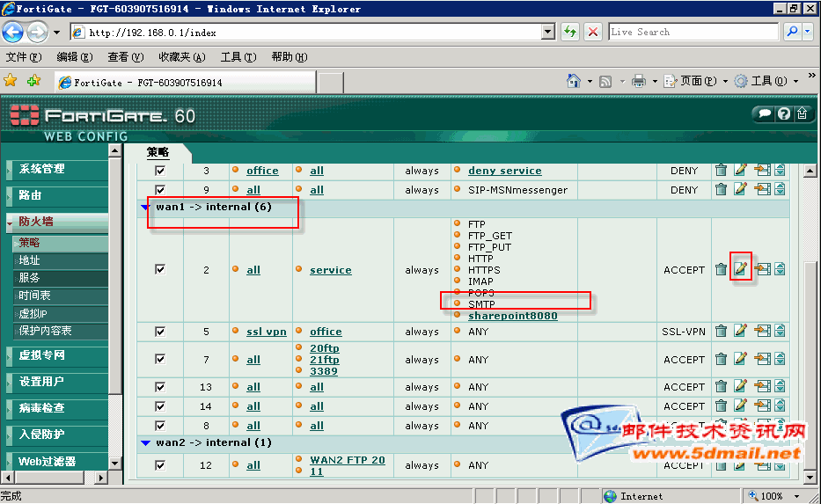This screenshot has width=821, height=504.
Task: Move policy 2 using move icon
Action: tap(780, 269)
